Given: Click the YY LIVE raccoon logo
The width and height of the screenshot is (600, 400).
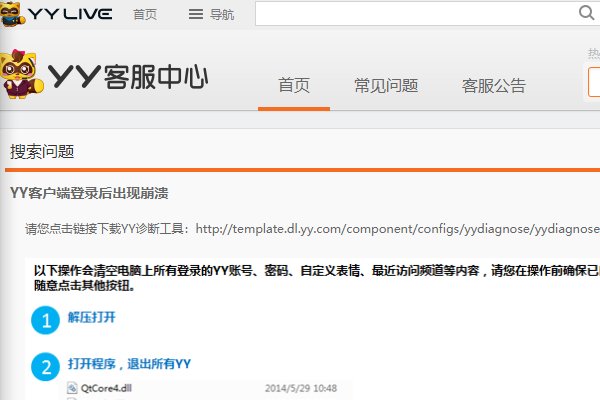Looking at the screenshot, I should [x=12, y=14].
